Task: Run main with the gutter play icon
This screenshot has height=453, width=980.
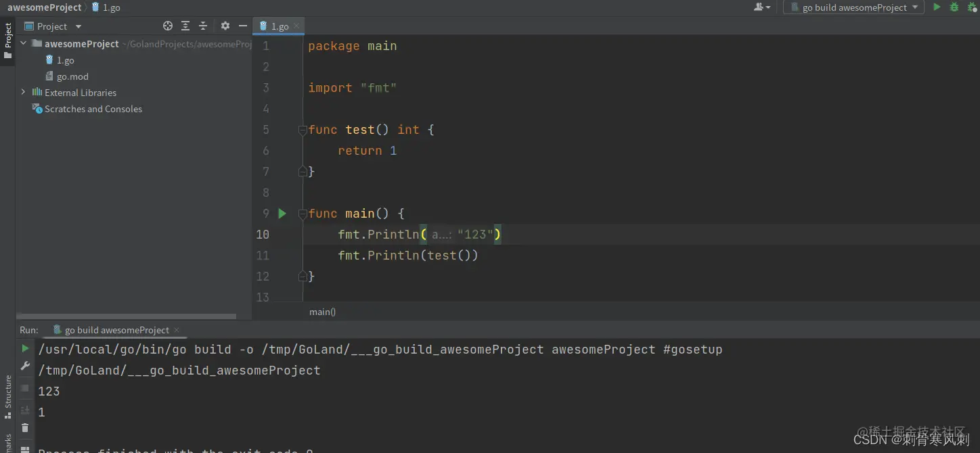Action: tap(282, 214)
